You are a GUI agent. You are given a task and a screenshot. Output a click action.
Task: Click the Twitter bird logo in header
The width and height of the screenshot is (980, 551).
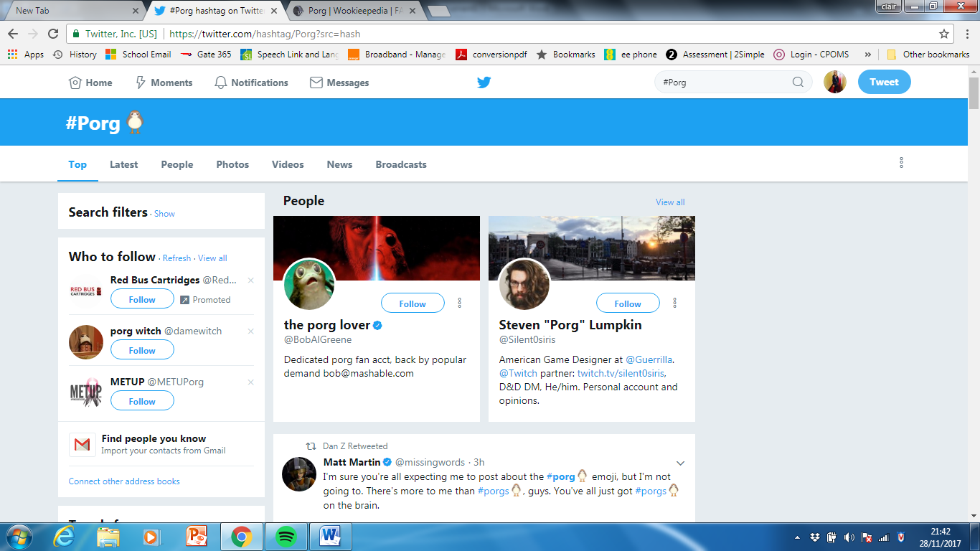484,83
